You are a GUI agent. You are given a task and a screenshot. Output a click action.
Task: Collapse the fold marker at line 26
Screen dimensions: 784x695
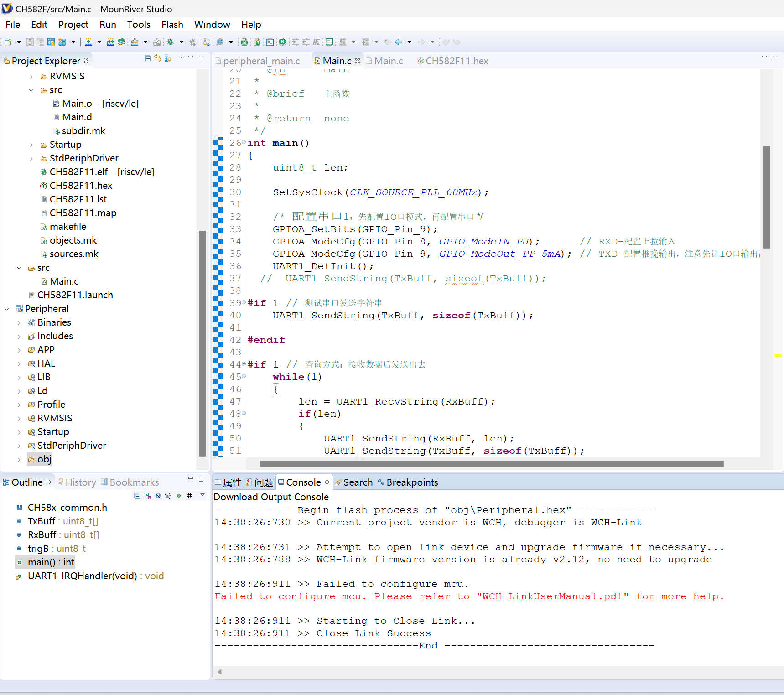point(244,143)
